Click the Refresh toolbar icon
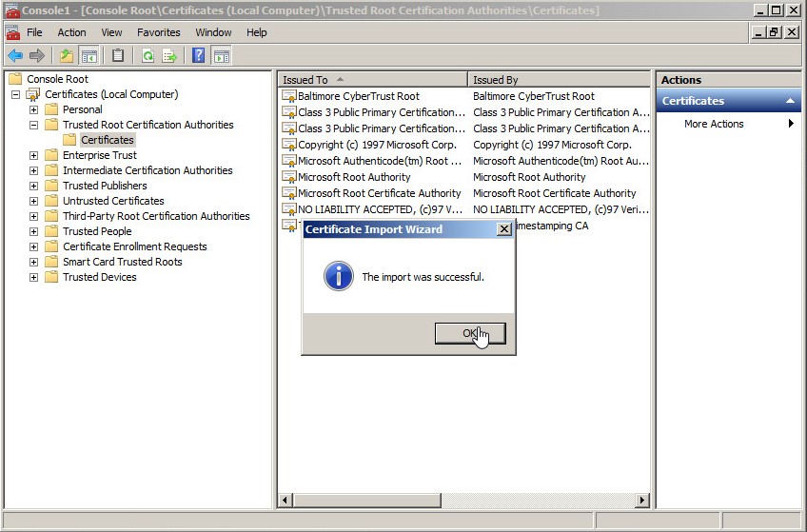This screenshot has height=532, width=807. click(x=148, y=56)
